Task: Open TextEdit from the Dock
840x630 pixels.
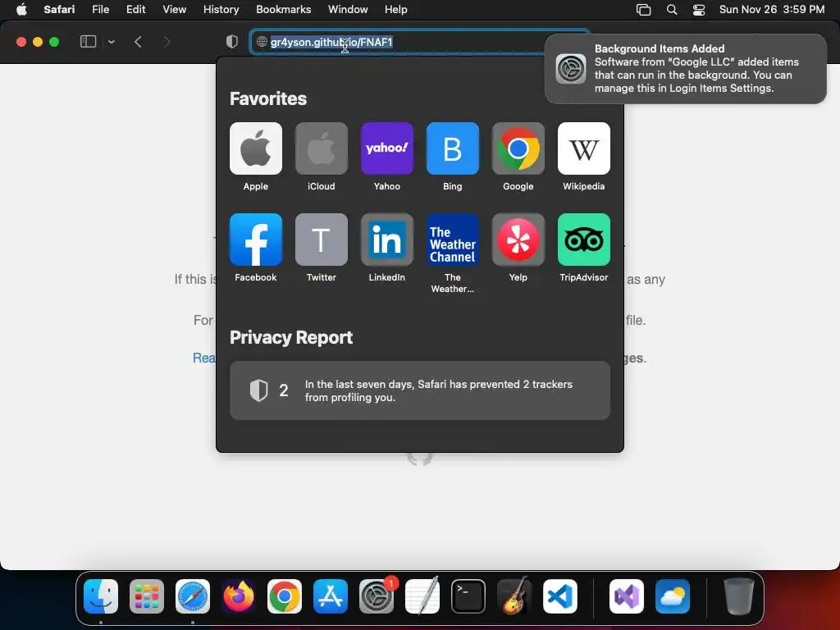Action: pyautogui.click(x=422, y=596)
